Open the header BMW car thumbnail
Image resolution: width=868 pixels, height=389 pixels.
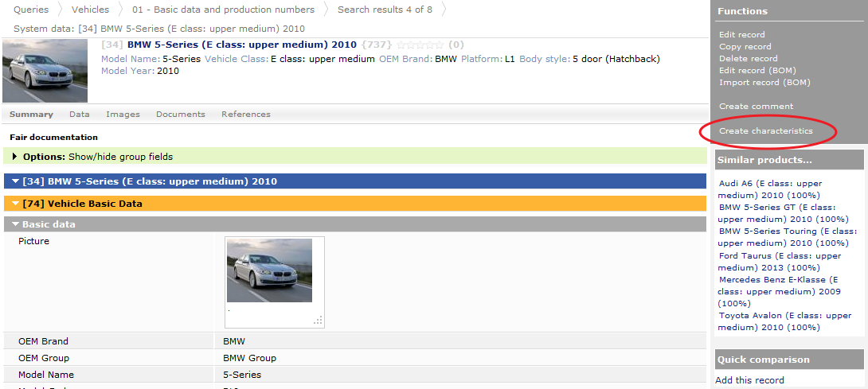pos(45,71)
